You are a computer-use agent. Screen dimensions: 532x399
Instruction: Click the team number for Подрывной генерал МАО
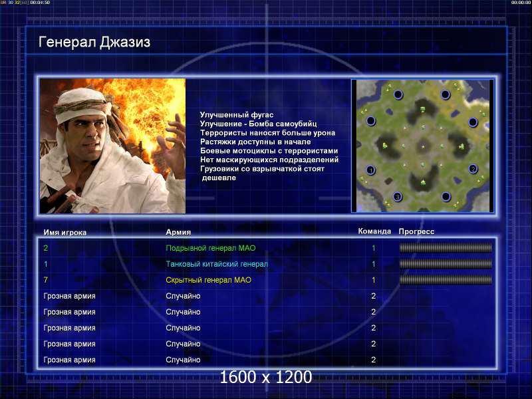(374, 248)
